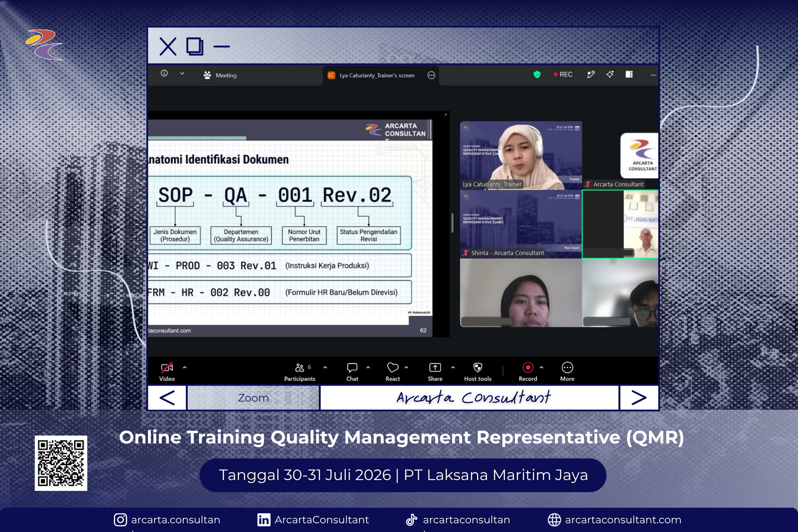The height and width of the screenshot is (532, 798).
Task: Open the arcartaconsultant.com website link
Action: tap(623, 520)
